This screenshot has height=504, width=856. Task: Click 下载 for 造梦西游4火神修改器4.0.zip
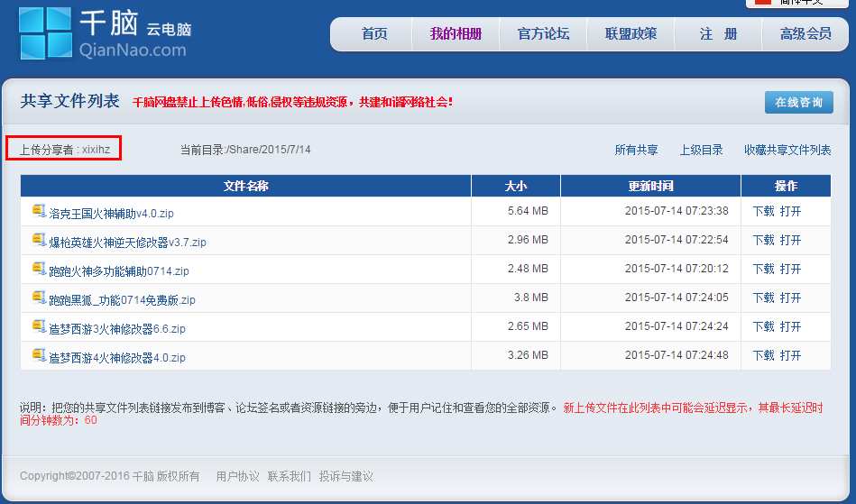(763, 355)
